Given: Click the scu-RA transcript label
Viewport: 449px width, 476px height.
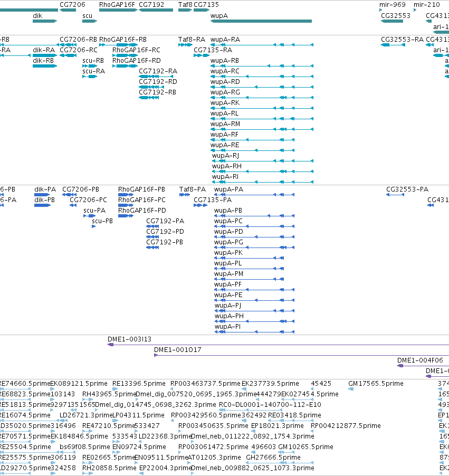Looking at the screenshot, I should coord(93,71).
